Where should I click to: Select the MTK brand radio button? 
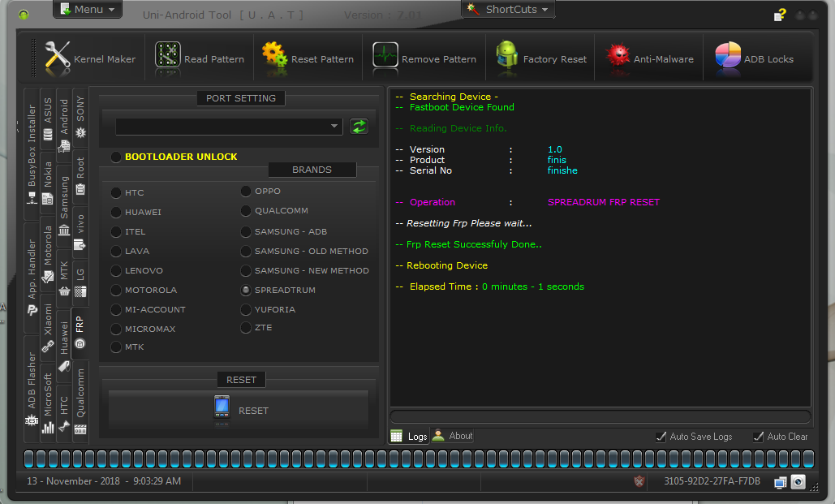coord(116,347)
